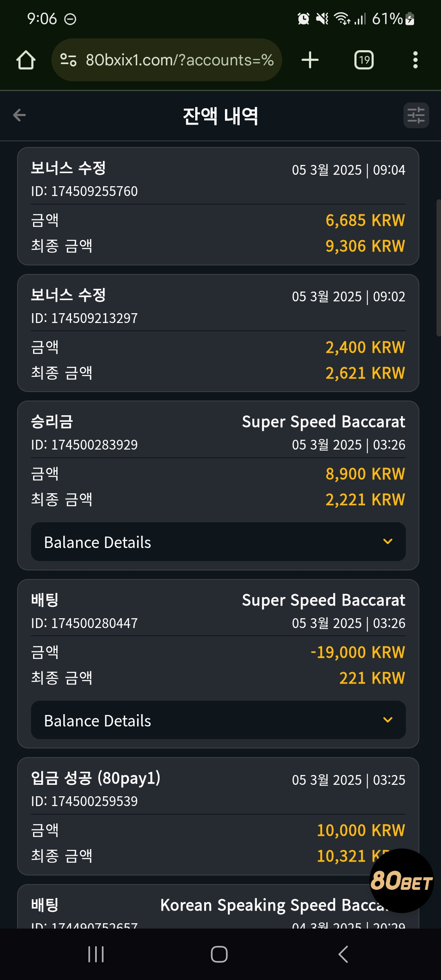The width and height of the screenshot is (441, 980).
Task: Click chevron arrow in 승리금 Balance Details
Action: pos(388,541)
